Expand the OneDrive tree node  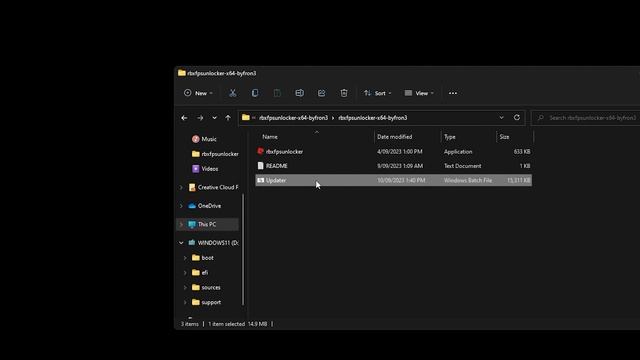click(181, 206)
